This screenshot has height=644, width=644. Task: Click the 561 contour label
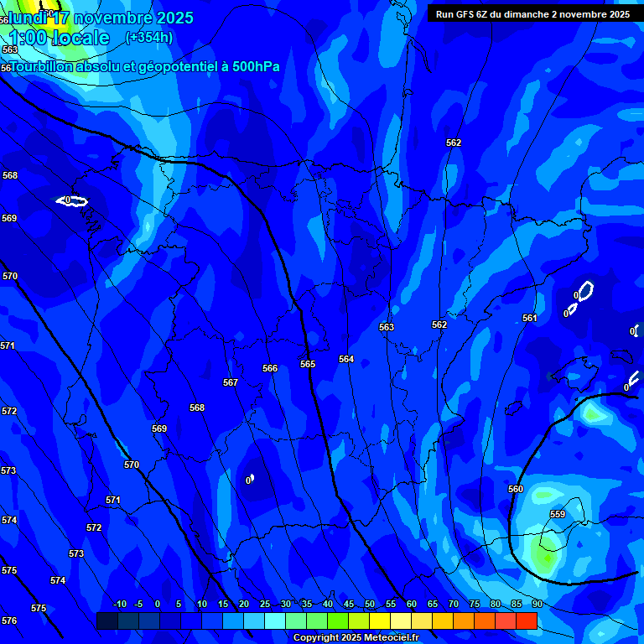pyautogui.click(x=529, y=318)
